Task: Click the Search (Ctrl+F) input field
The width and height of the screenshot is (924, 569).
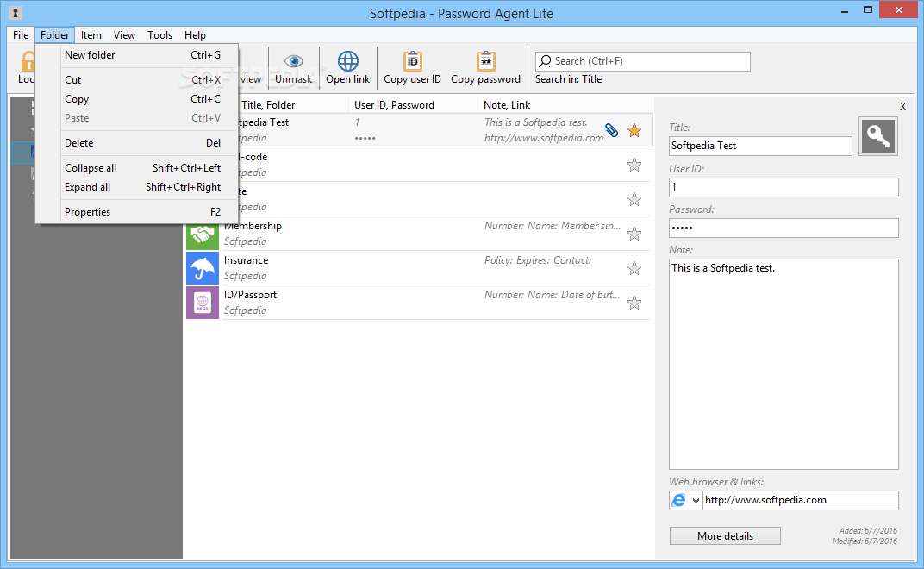Action: (x=642, y=61)
